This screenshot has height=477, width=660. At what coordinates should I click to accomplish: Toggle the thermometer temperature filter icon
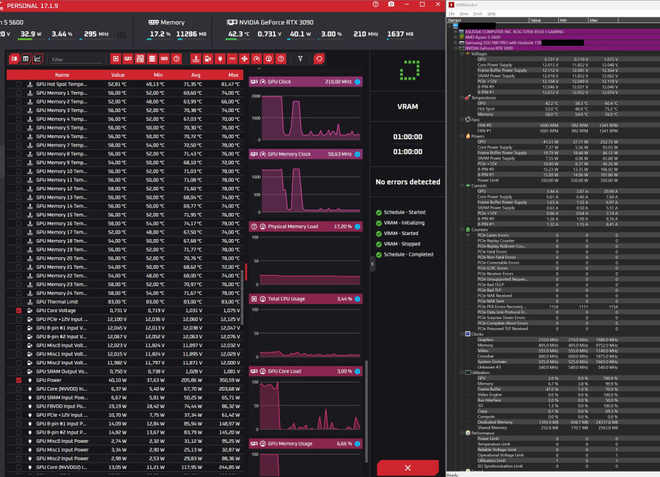click(196, 59)
